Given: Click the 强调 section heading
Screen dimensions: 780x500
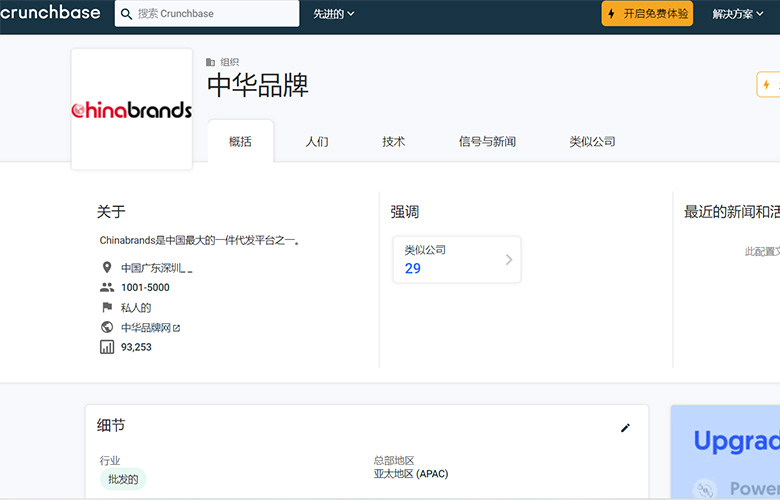Looking at the screenshot, I should 404,212.
